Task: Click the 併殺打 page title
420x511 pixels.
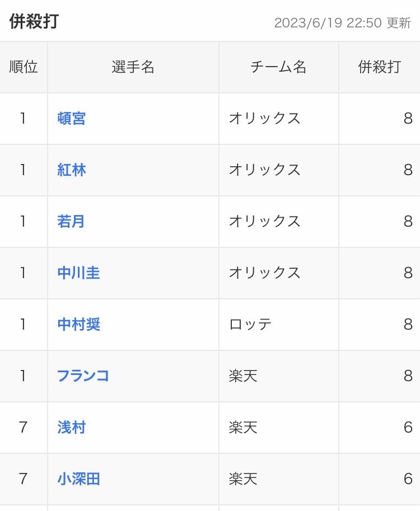Action: [x=34, y=21]
